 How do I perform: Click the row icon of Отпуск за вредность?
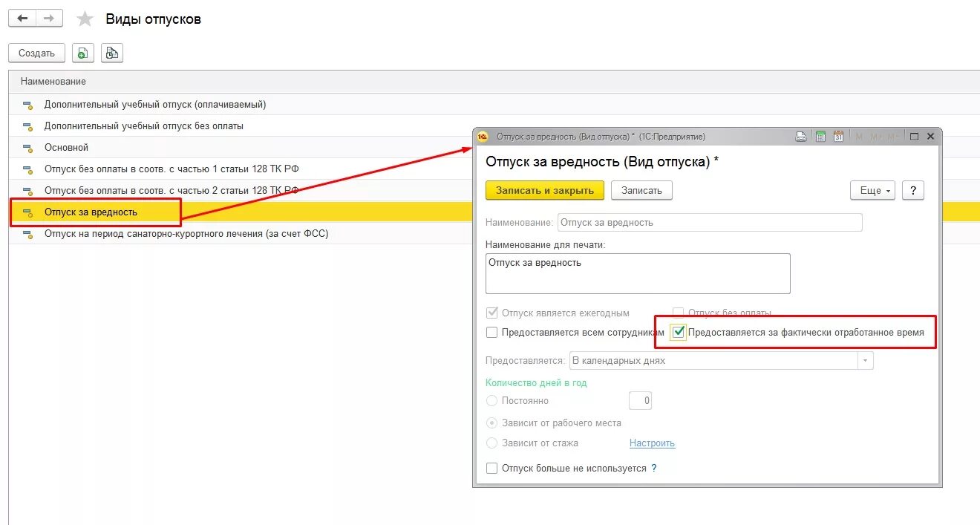point(27,212)
